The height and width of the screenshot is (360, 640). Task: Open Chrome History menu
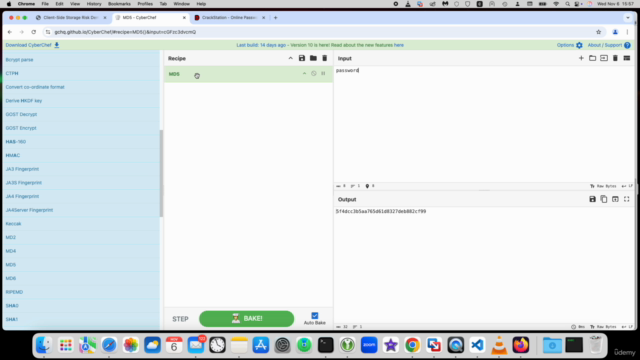pyautogui.click(x=94, y=4)
